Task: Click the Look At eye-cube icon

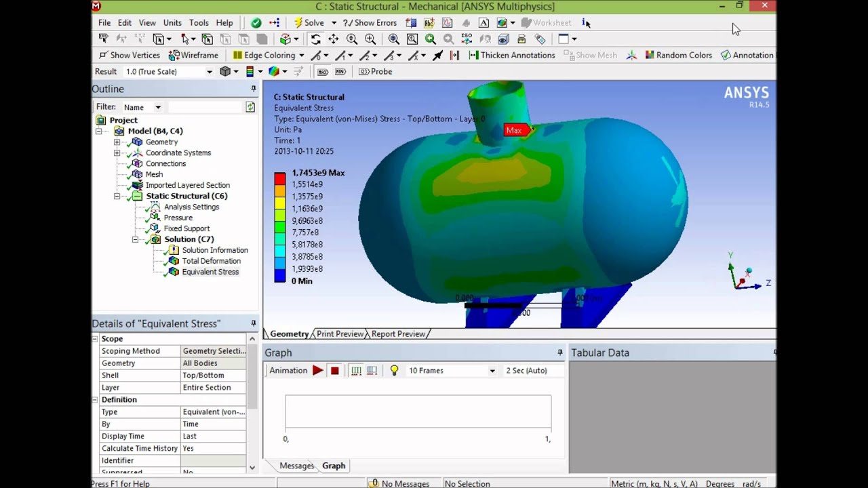Action: coord(502,39)
